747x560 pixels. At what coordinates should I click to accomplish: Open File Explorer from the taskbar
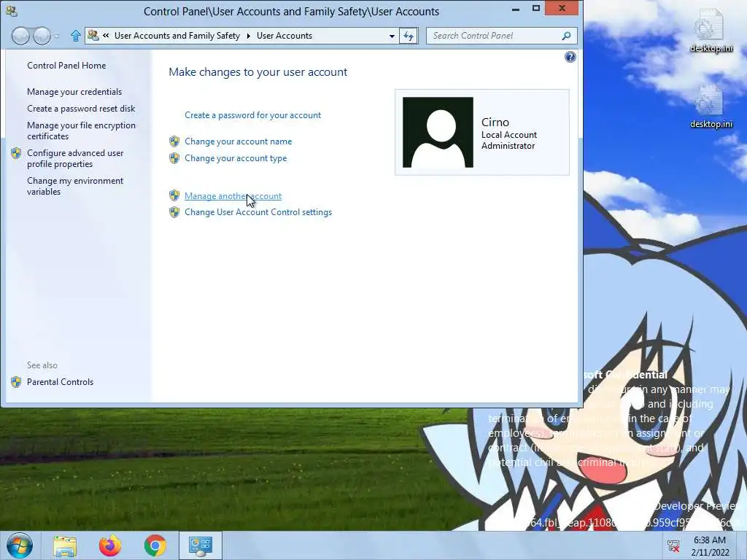[65, 545]
